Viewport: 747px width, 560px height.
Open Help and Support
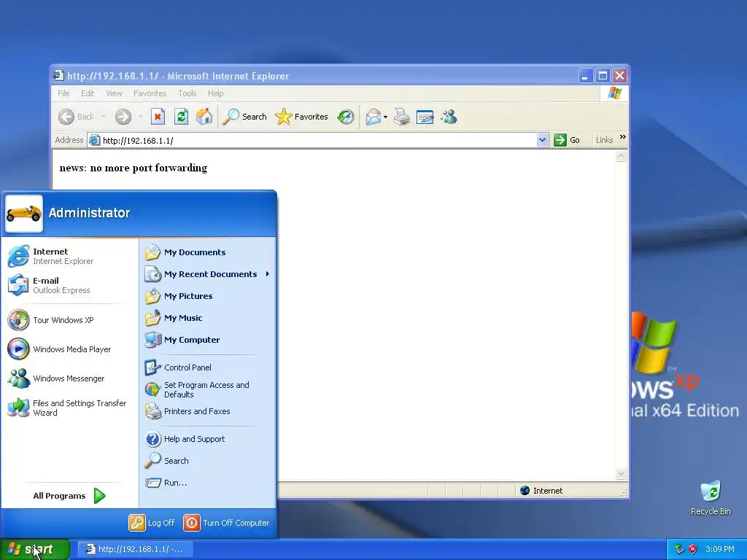tap(208, 439)
